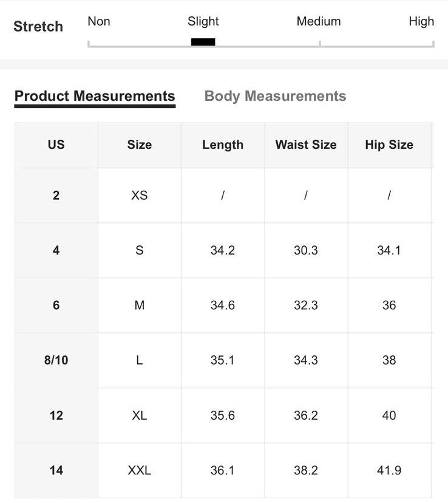Image resolution: width=448 pixels, height=503 pixels.
Task: Click the M size cell
Action: [139, 306]
